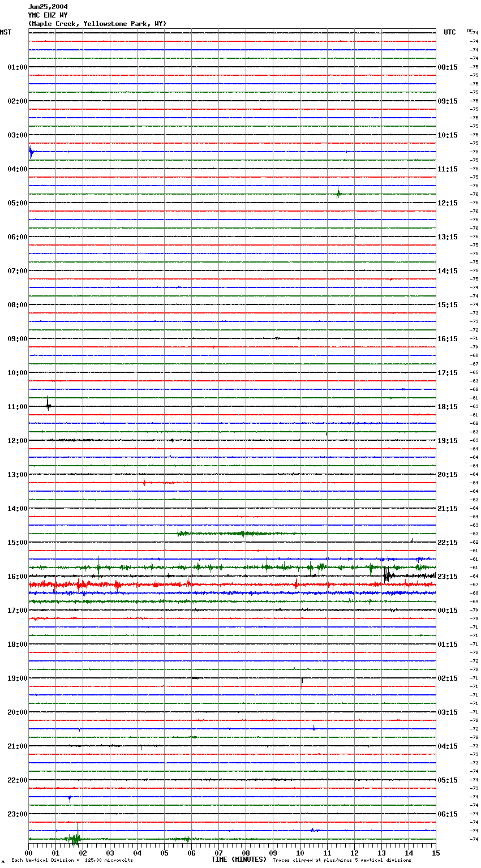Viewport: 481px width, 868px height.
Task: Click the 14:15 UTC time label
Action: 448,271
